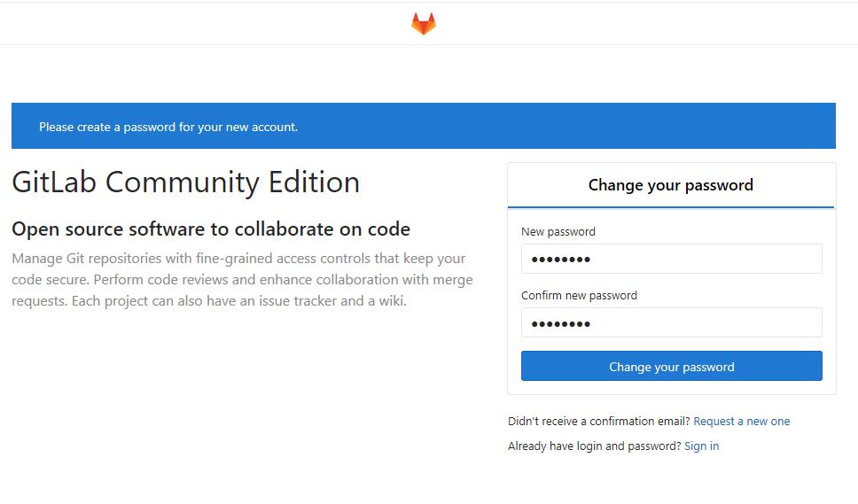858x504 pixels.
Task: Follow the Sign in link
Action: [701, 446]
